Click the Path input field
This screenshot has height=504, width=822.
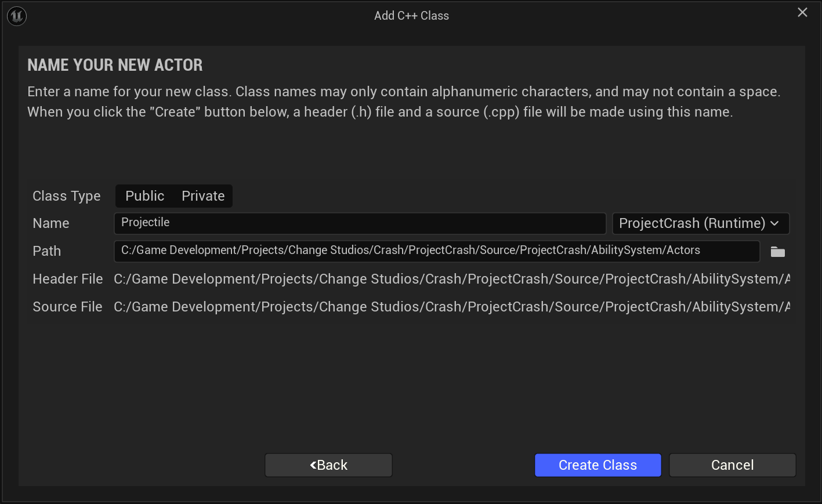point(437,251)
